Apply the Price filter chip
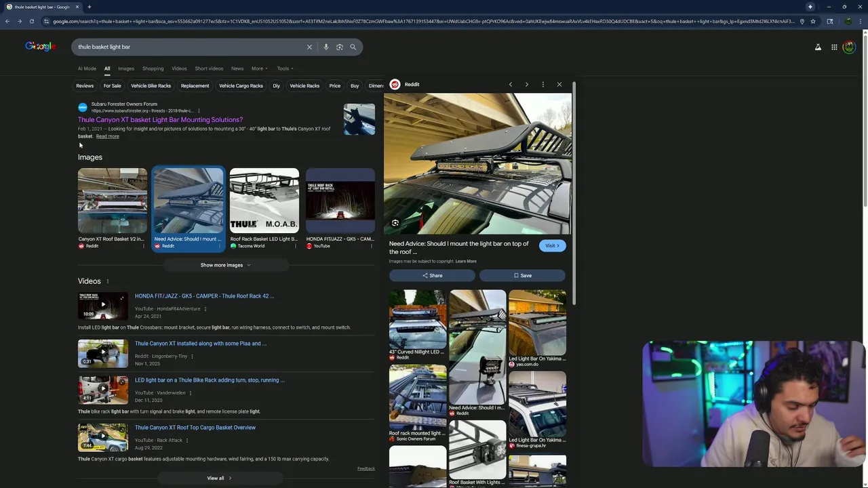The height and width of the screenshot is (488, 868). pos(335,86)
